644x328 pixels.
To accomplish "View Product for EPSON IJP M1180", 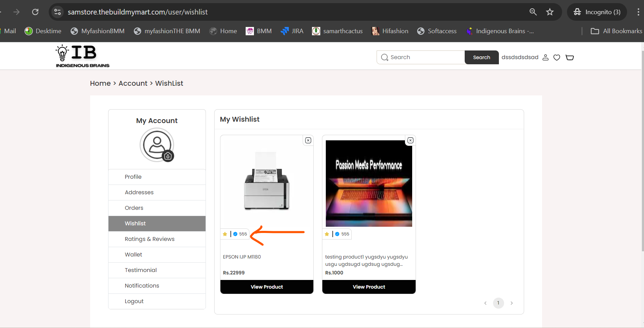I will point(267,287).
